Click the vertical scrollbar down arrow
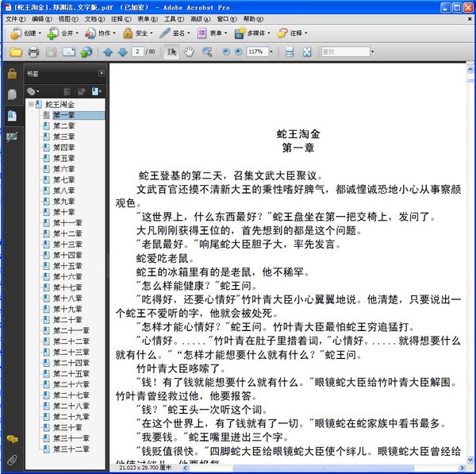Image resolution: width=476 pixels, height=474 pixels. coord(470,460)
